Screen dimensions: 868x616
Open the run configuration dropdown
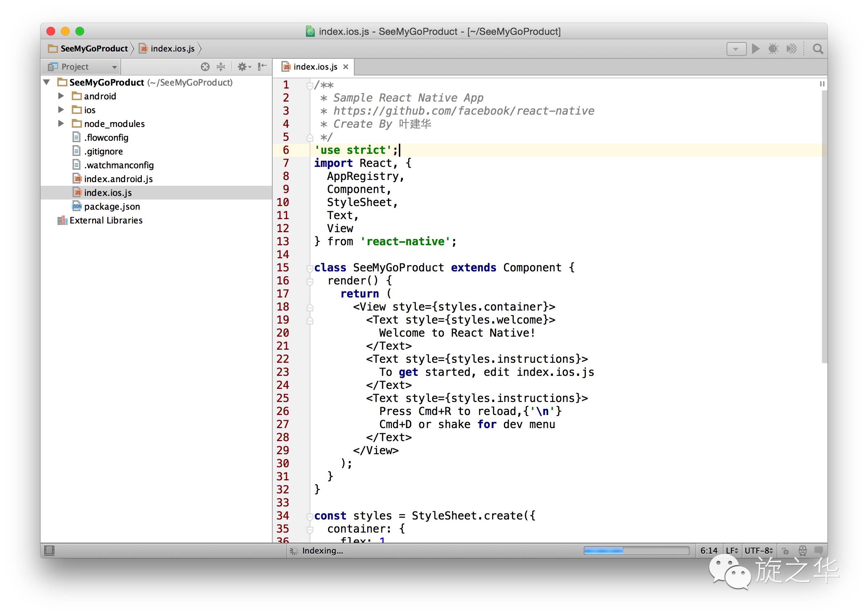pyautogui.click(x=736, y=49)
